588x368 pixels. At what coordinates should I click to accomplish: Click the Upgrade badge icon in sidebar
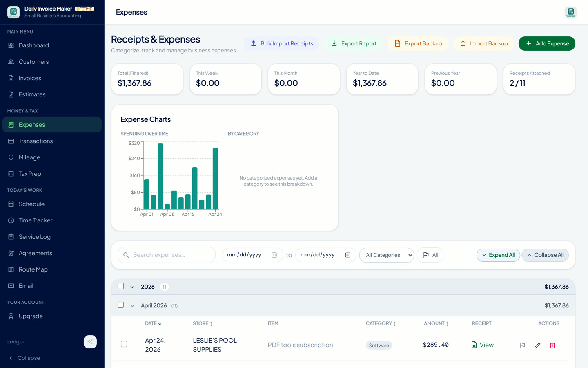click(x=11, y=316)
